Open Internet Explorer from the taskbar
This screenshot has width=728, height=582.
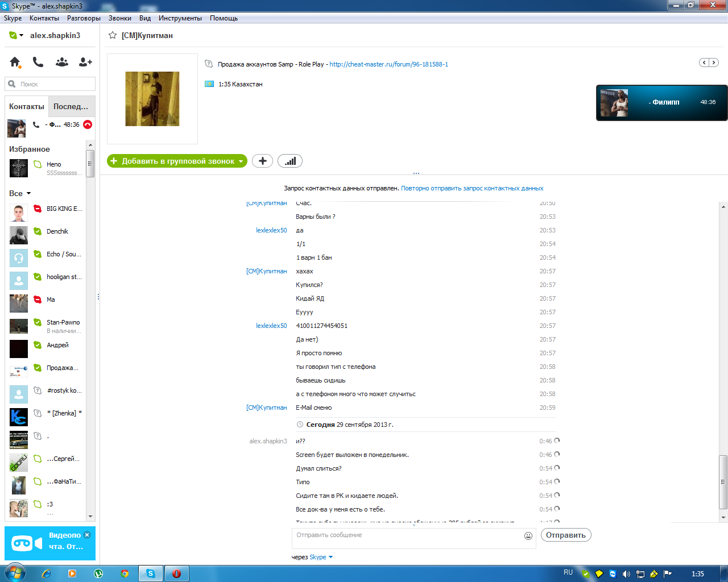(x=46, y=573)
